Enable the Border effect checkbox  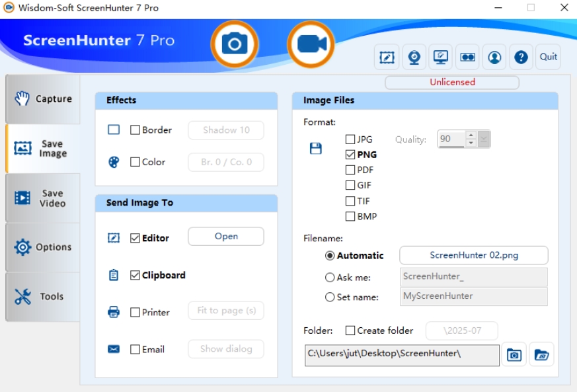point(135,130)
